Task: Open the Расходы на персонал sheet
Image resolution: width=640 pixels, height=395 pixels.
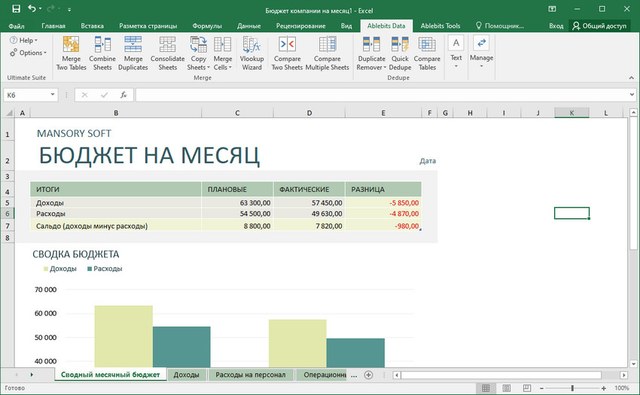Action: pyautogui.click(x=250, y=375)
